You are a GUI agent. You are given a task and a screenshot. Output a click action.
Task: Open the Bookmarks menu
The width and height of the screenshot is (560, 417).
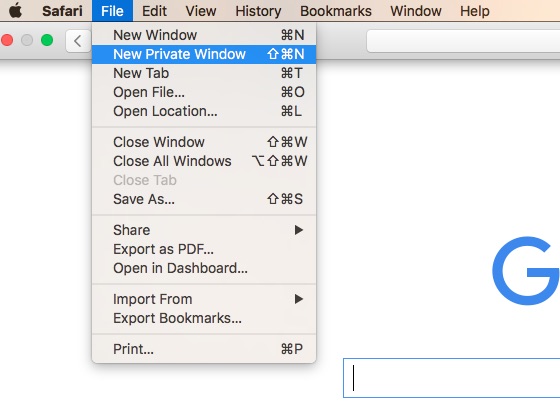click(x=336, y=11)
